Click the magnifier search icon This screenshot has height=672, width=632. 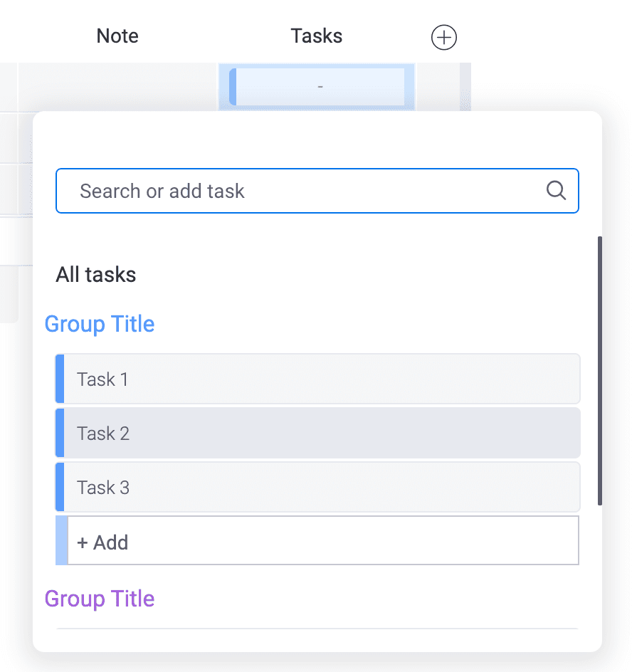556,190
